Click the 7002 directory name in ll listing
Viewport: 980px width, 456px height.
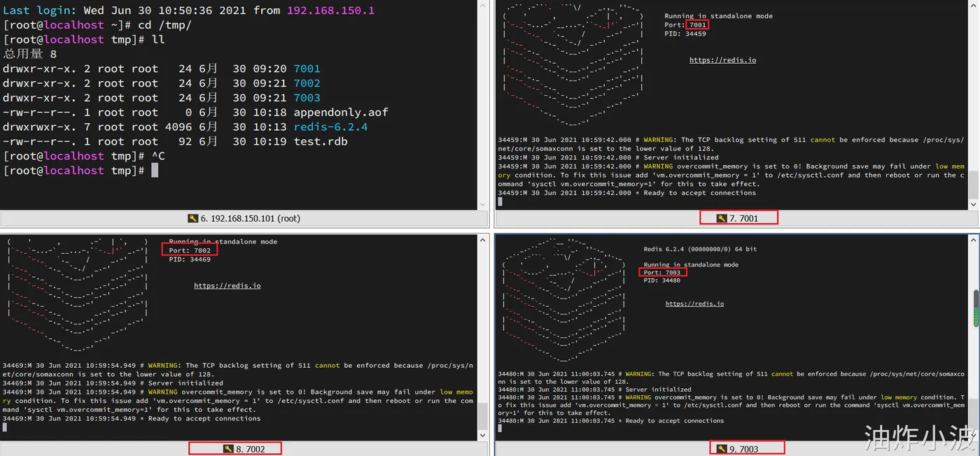(307, 83)
